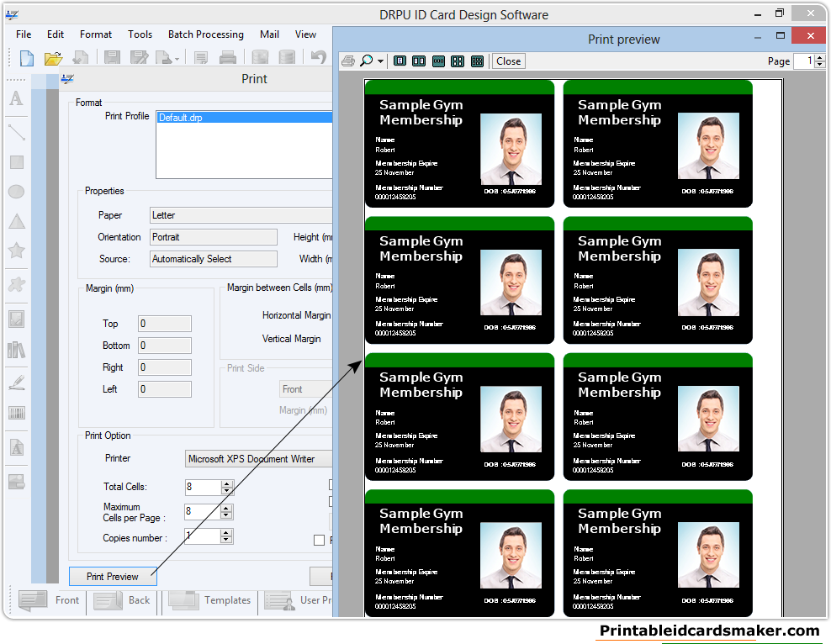This screenshot has height=644, width=831.
Task: Switch preview to four-page layout
Action: [x=458, y=61]
